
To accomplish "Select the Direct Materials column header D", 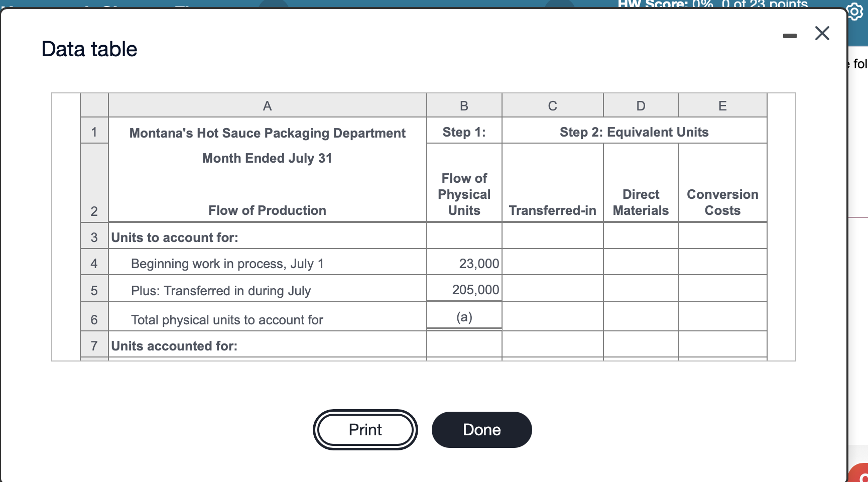I will pyautogui.click(x=641, y=105).
